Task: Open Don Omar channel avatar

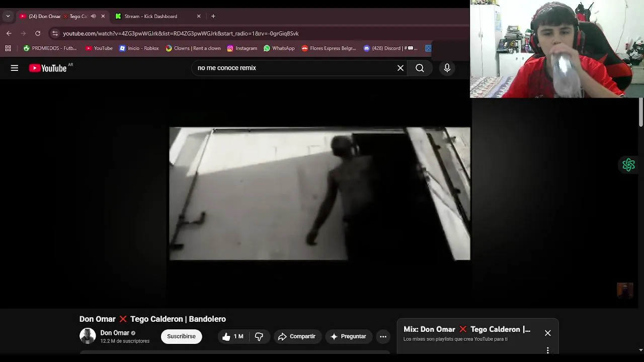Action: 88,336
